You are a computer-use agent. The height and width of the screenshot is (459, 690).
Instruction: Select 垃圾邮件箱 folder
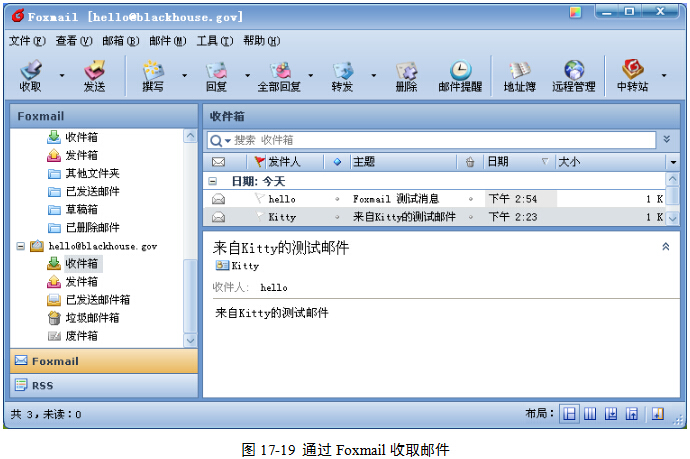[92, 318]
